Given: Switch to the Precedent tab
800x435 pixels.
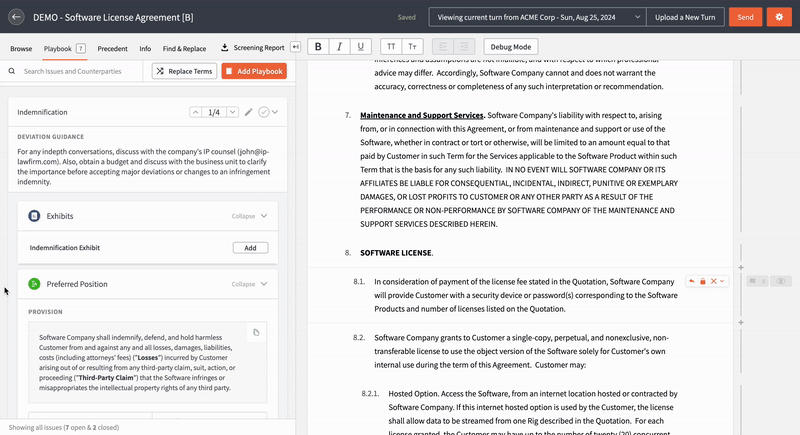Looking at the screenshot, I should pyautogui.click(x=112, y=49).
